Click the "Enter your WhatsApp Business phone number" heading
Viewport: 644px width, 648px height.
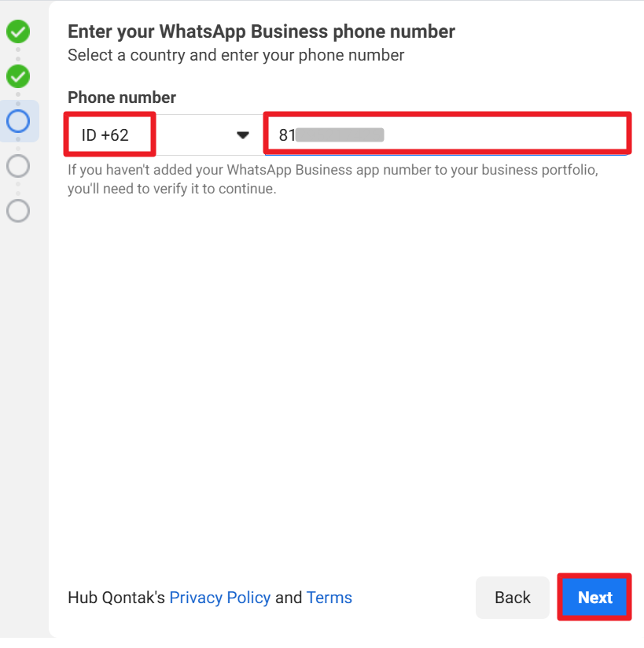261,32
